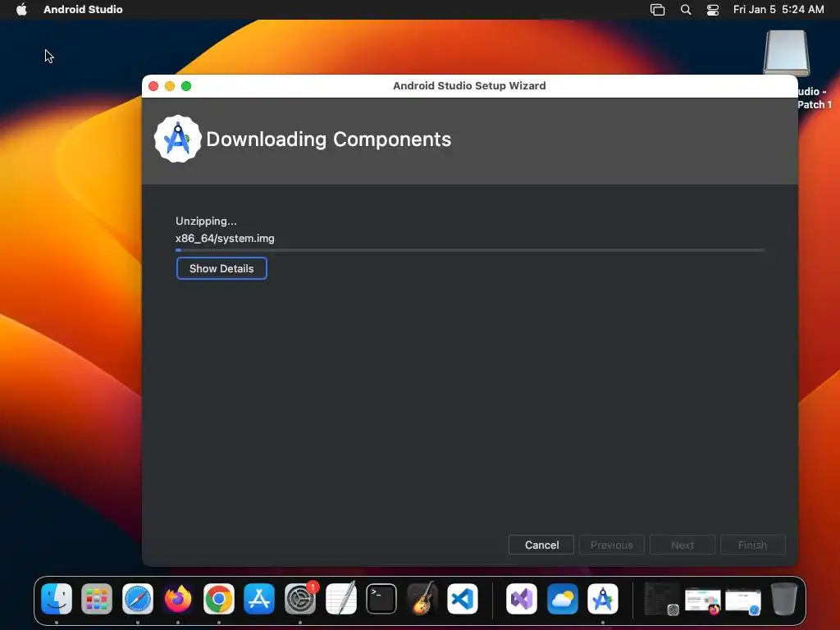Click Android Studio icon in the dock

[603, 598]
